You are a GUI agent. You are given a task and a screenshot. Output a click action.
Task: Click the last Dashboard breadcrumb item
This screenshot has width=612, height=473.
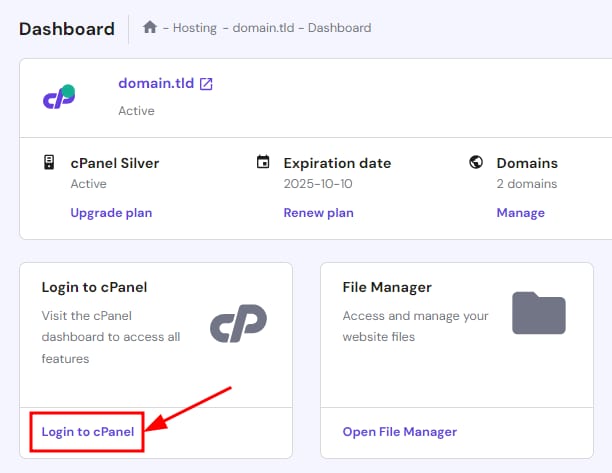click(x=341, y=28)
